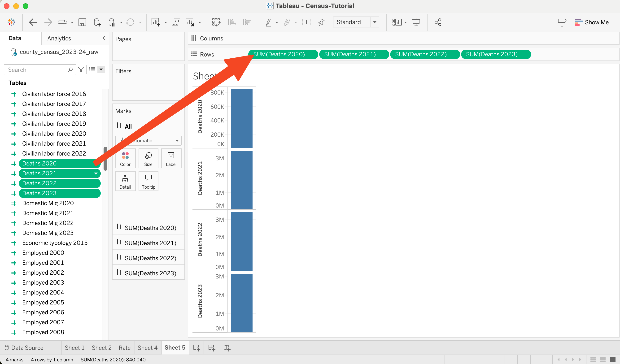Click the Highlight pen icon
The image size is (620, 364).
point(269,22)
